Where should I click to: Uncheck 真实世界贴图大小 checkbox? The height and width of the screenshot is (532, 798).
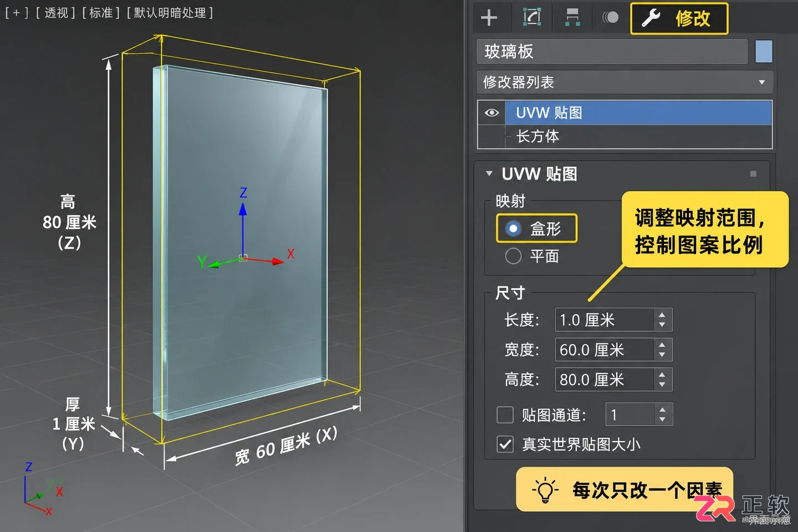point(505,444)
